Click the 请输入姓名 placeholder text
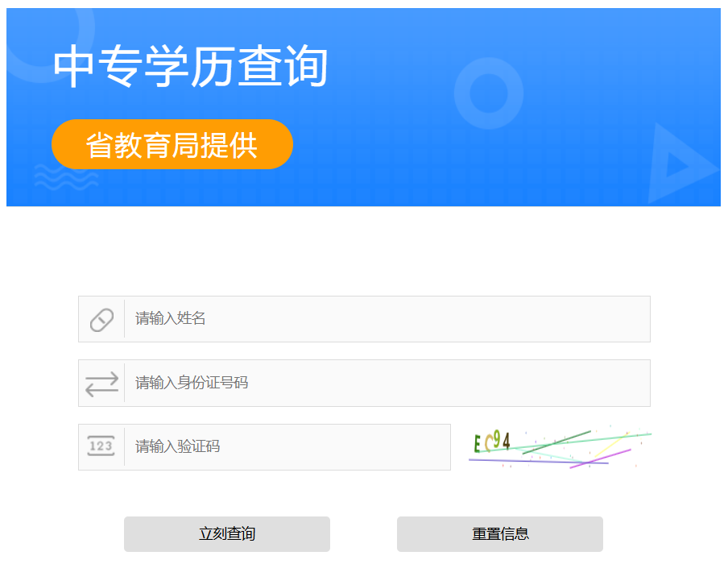Image resolution: width=728 pixels, height=564 pixels. [171, 319]
